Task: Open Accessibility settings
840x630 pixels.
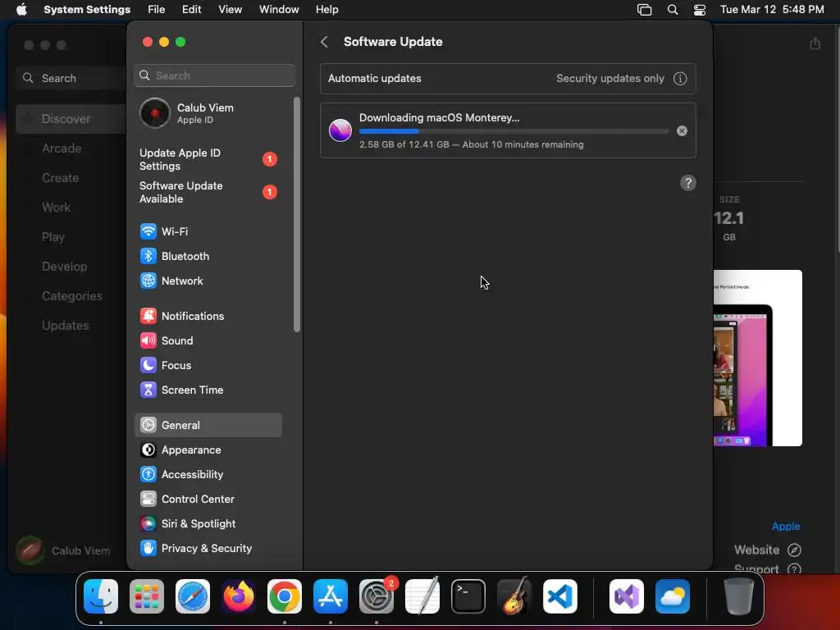Action: pos(208,475)
